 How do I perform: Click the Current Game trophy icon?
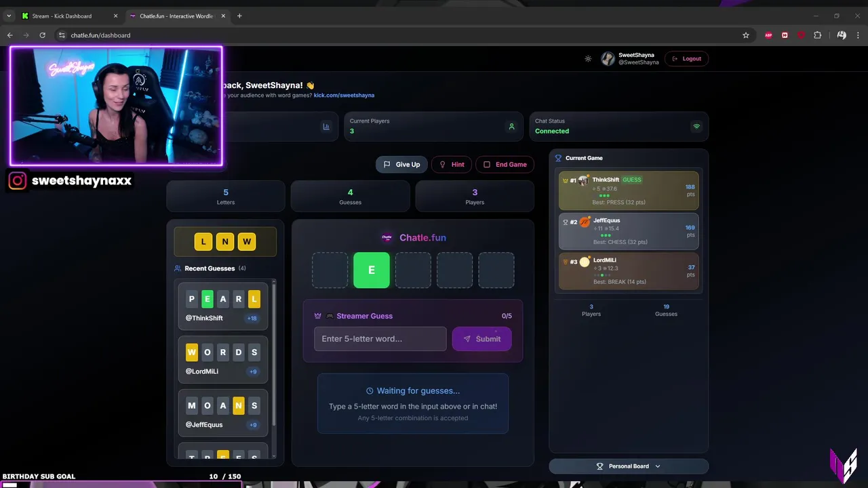(558, 158)
